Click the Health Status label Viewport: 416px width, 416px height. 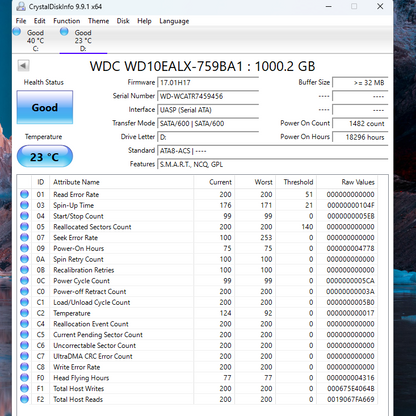click(44, 82)
